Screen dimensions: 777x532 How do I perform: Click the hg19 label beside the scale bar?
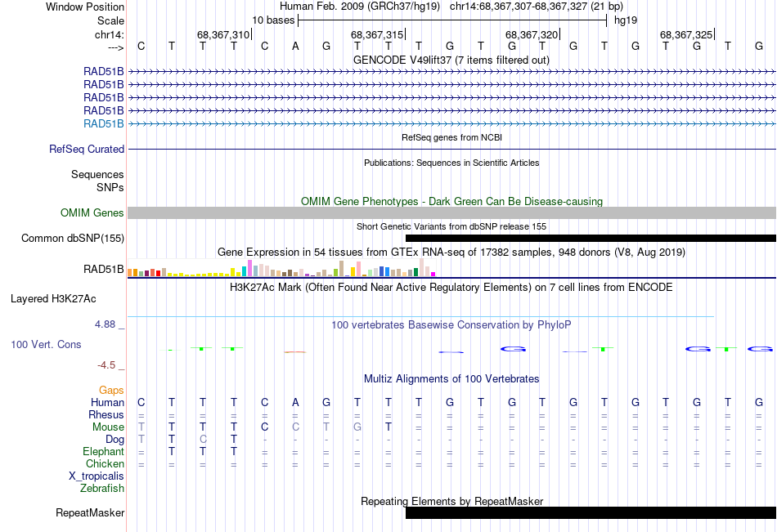[626, 20]
